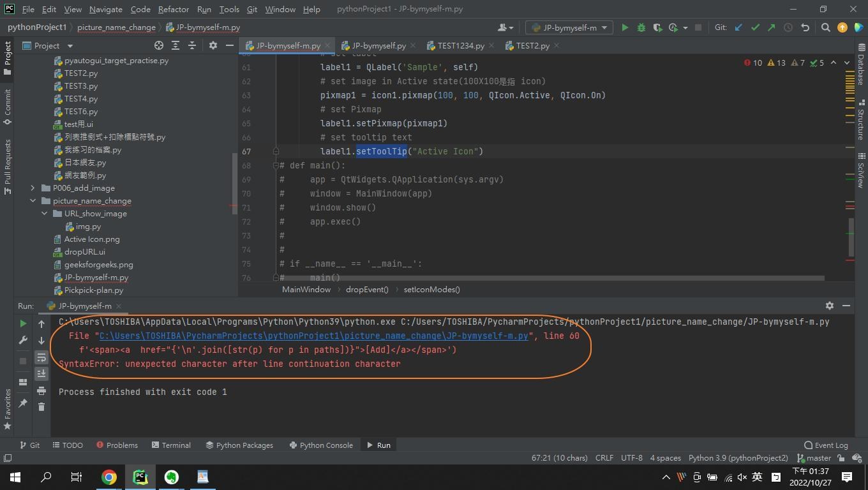The width and height of the screenshot is (868, 490).
Task: Open Run panel settings gear
Action: (x=829, y=306)
